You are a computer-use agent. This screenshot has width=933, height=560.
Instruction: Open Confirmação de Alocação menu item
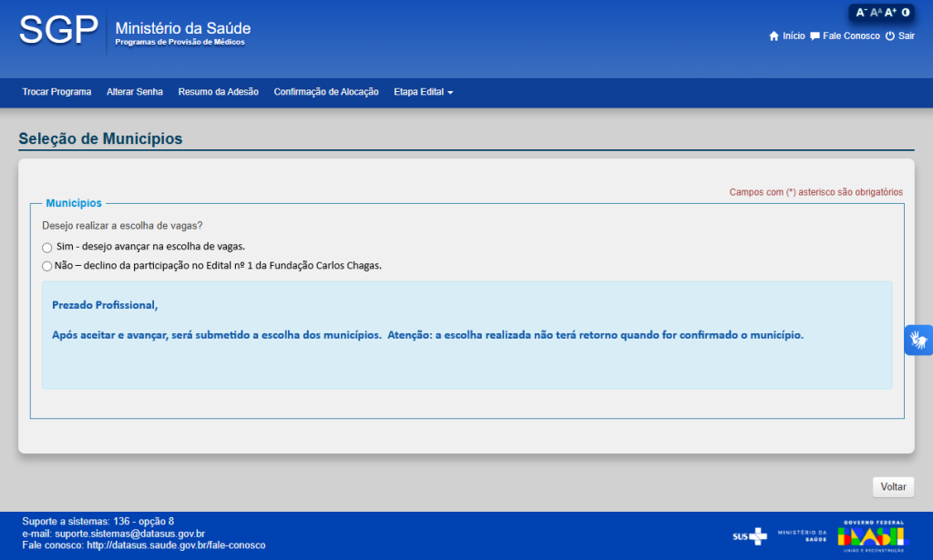click(x=326, y=92)
